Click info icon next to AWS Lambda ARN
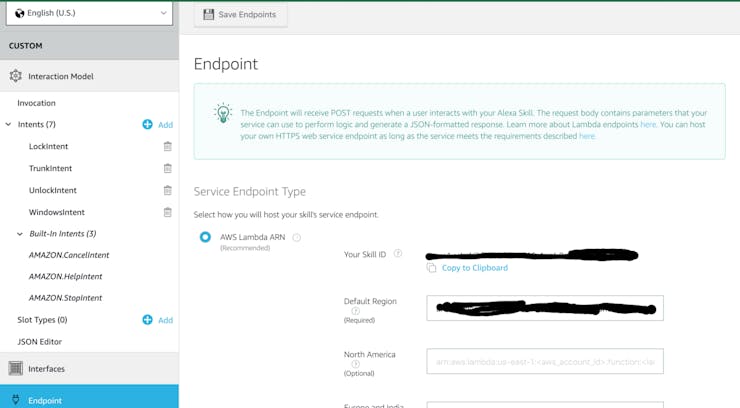This screenshot has width=740, height=408. (x=296, y=237)
